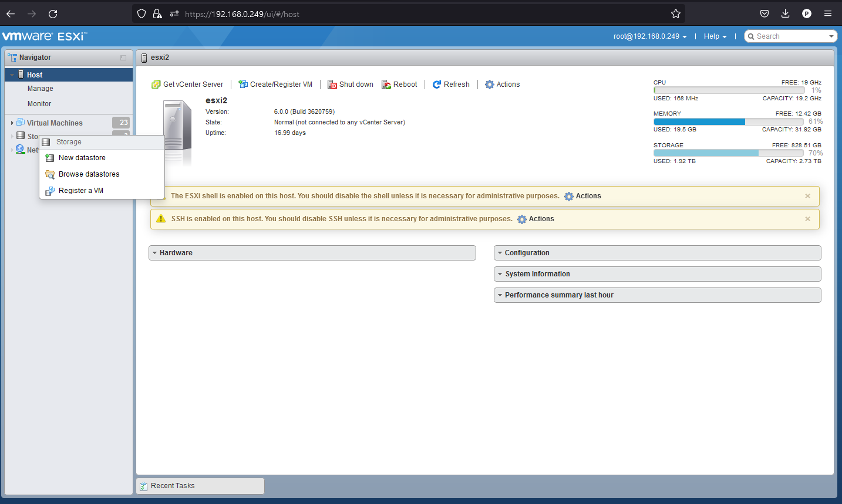The image size is (842, 504).
Task: Click in the Search field
Action: point(790,36)
